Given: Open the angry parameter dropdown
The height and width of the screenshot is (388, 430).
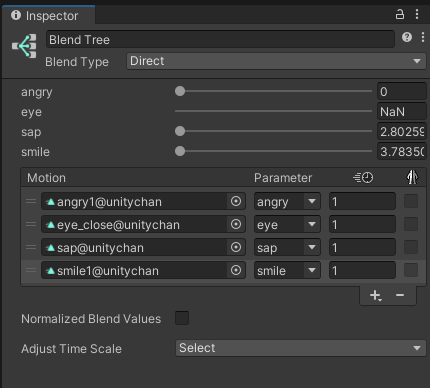Looking at the screenshot, I should point(287,201).
